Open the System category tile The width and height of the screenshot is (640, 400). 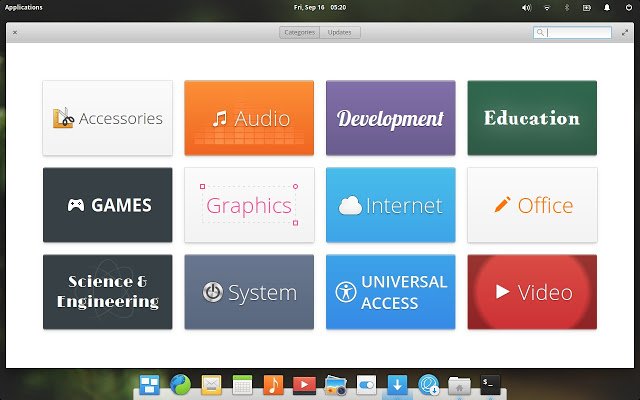[x=249, y=292]
